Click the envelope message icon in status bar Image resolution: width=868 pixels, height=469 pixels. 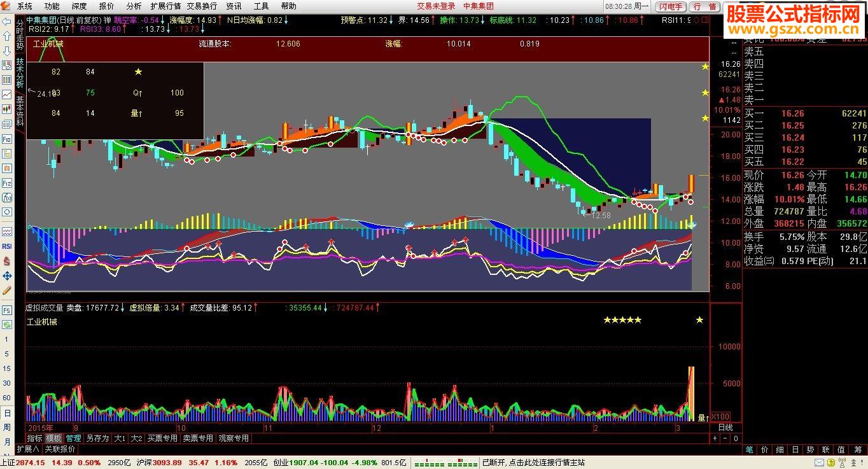(819, 463)
